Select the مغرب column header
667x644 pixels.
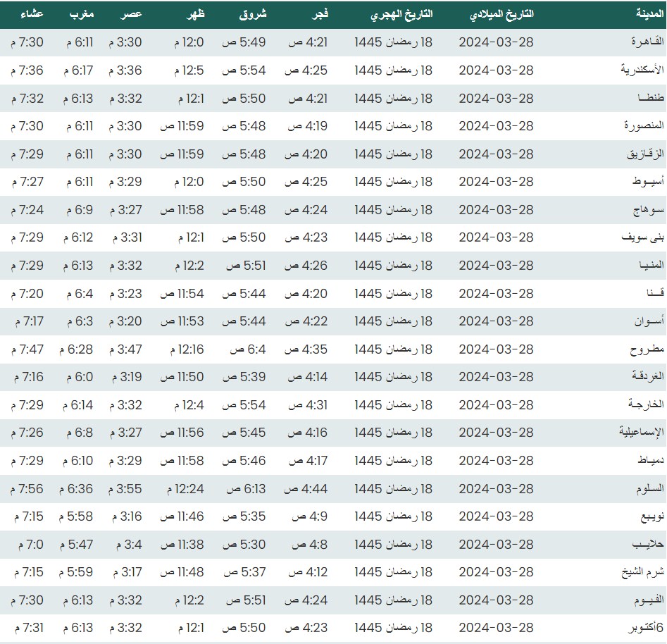84,14
